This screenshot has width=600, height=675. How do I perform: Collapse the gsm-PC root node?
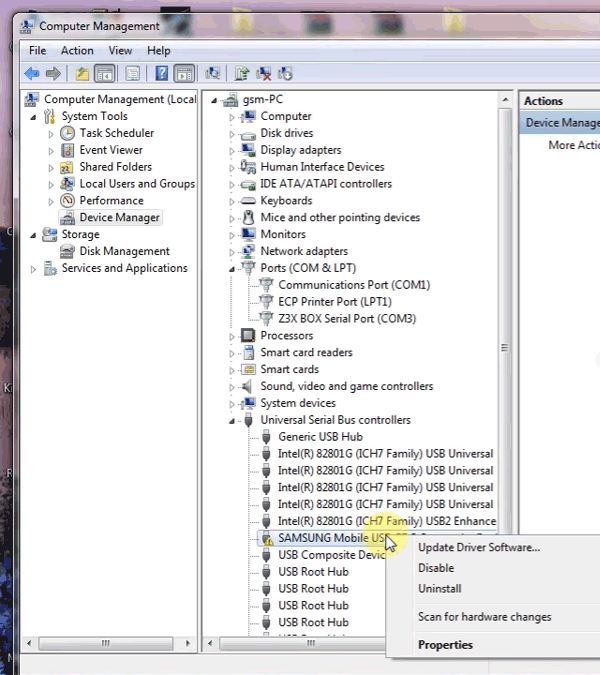tap(214, 100)
